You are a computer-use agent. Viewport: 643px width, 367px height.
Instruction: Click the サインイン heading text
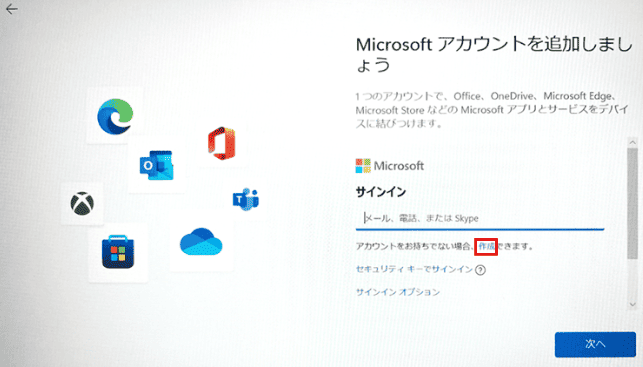click(381, 192)
